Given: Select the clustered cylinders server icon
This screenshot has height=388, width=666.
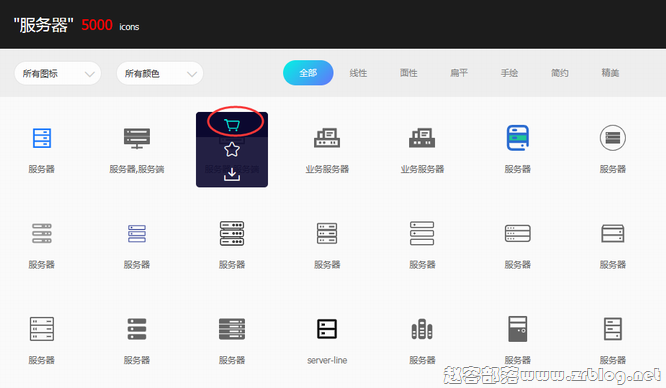Looking at the screenshot, I should [x=422, y=329].
